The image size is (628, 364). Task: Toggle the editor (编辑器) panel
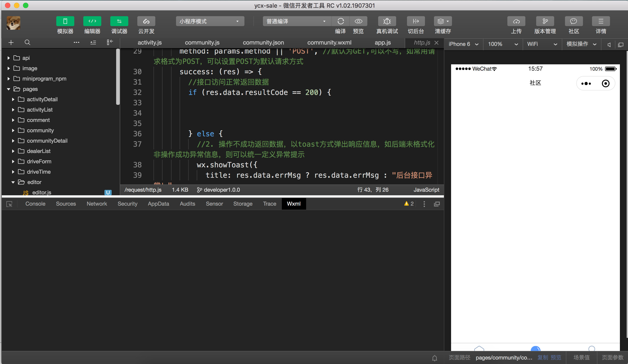point(92,21)
